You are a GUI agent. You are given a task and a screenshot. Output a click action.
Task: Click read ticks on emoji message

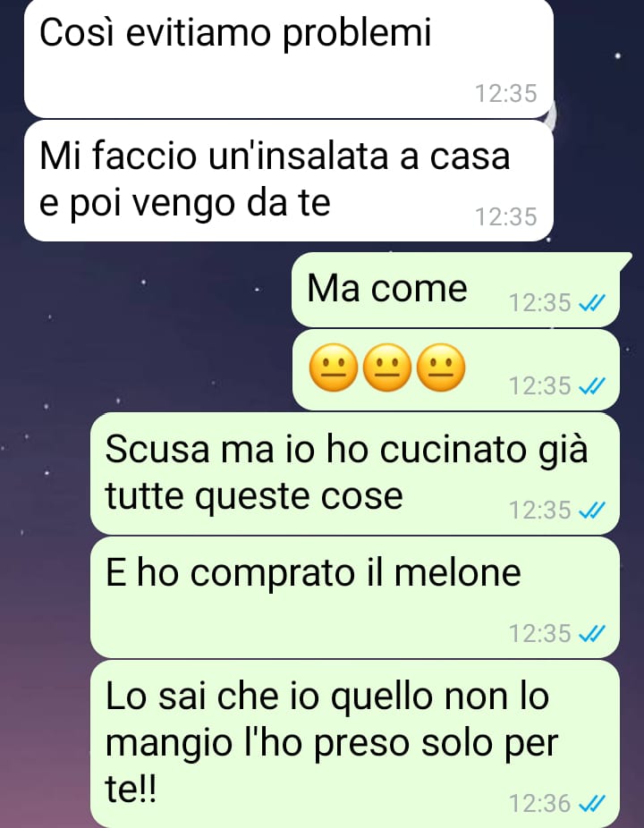(x=591, y=386)
